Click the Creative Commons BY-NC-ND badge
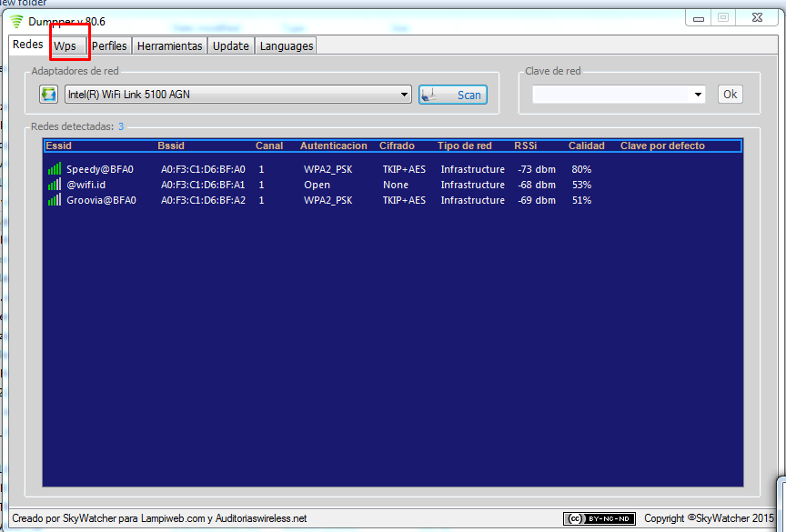Viewport: 786px width, 532px height. click(x=599, y=518)
